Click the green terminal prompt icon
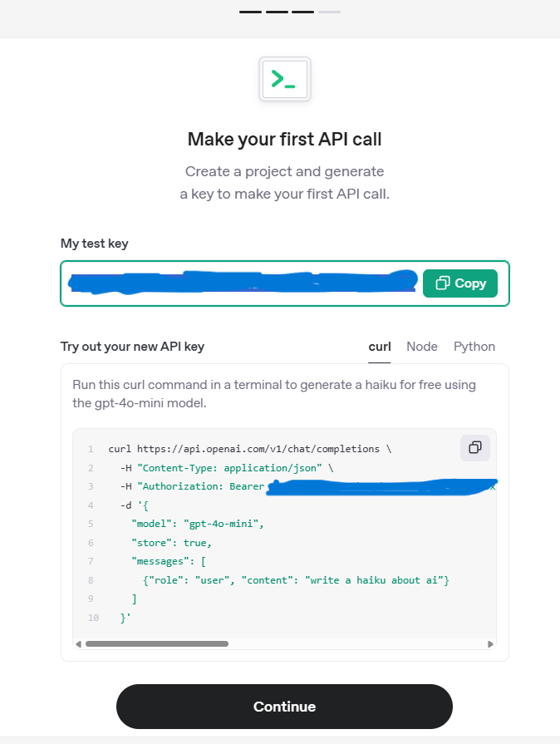 click(284, 80)
